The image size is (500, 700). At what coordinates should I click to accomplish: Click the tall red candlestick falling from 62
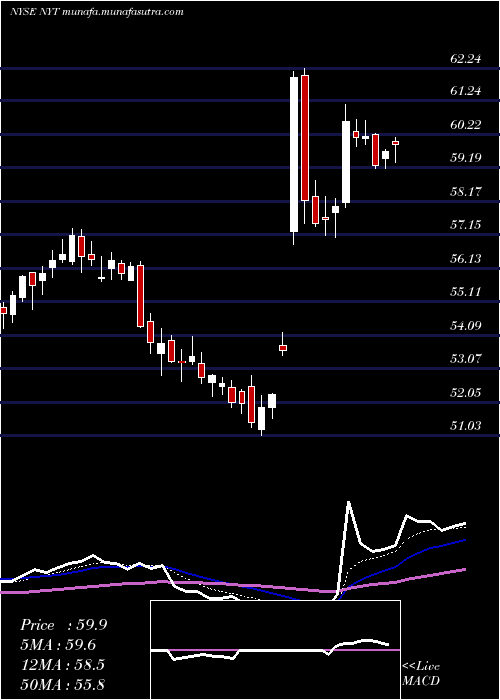(305, 138)
